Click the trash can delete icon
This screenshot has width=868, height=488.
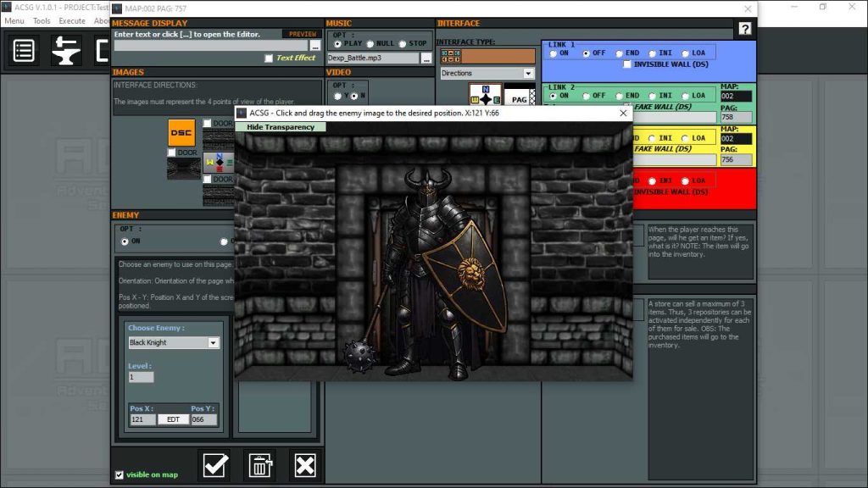tap(260, 465)
